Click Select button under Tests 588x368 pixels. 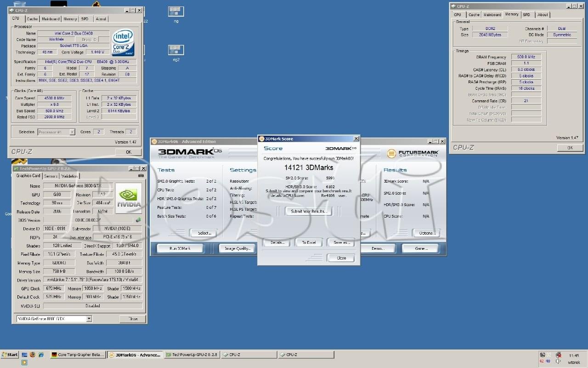click(204, 233)
